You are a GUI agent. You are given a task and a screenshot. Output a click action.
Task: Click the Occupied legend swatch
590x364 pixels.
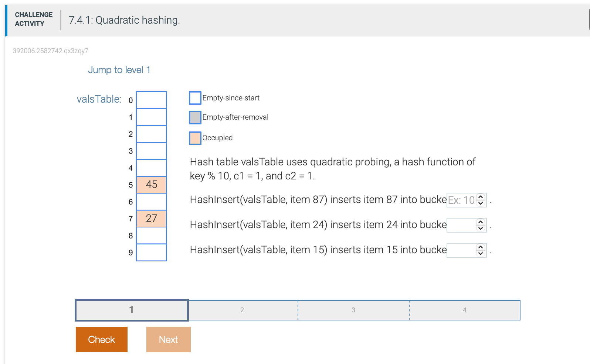[x=195, y=138]
